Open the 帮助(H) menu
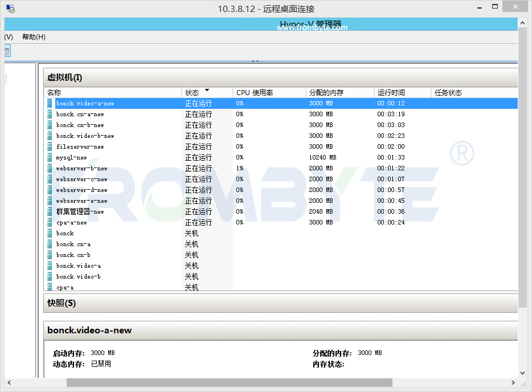The height and width of the screenshot is (392, 532). pos(34,37)
